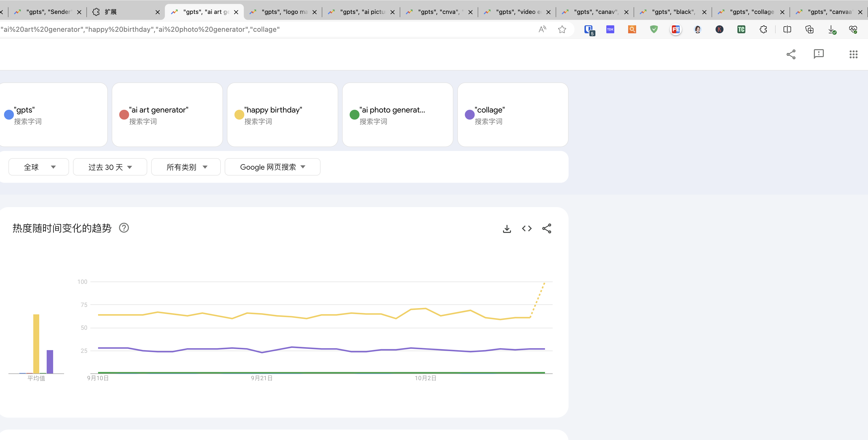Close the "gpts", "logo ma" tab
This screenshot has width=868, height=440.
tap(314, 12)
